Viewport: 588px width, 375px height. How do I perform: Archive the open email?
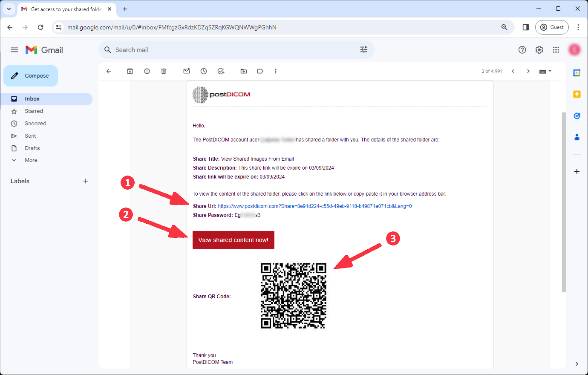point(130,71)
